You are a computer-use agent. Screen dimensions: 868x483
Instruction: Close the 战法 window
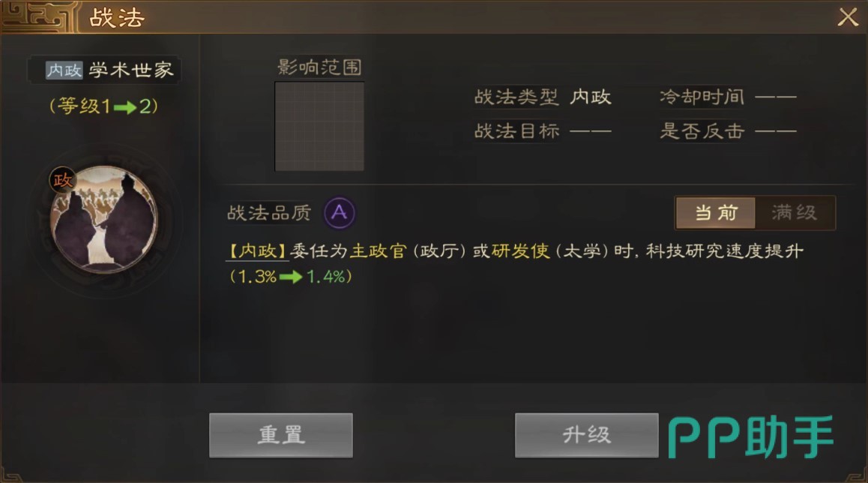(848, 17)
